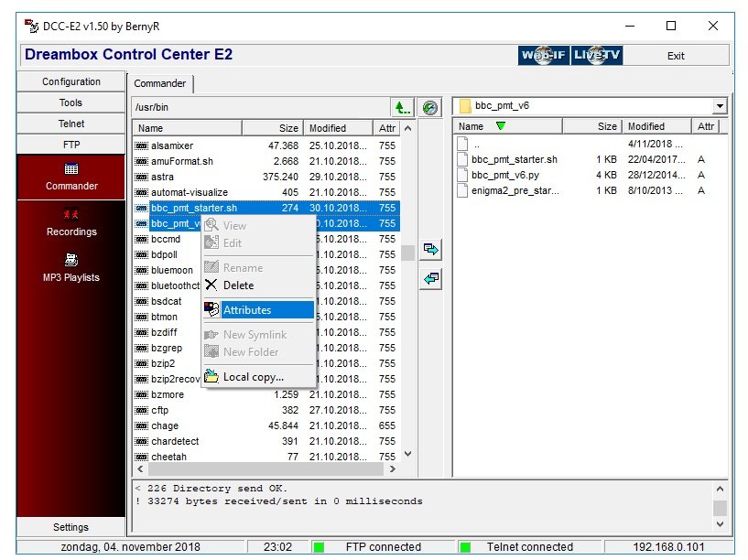Screen dimensions: 748x560
Task: Click the Exit button
Action: pyautogui.click(x=676, y=56)
